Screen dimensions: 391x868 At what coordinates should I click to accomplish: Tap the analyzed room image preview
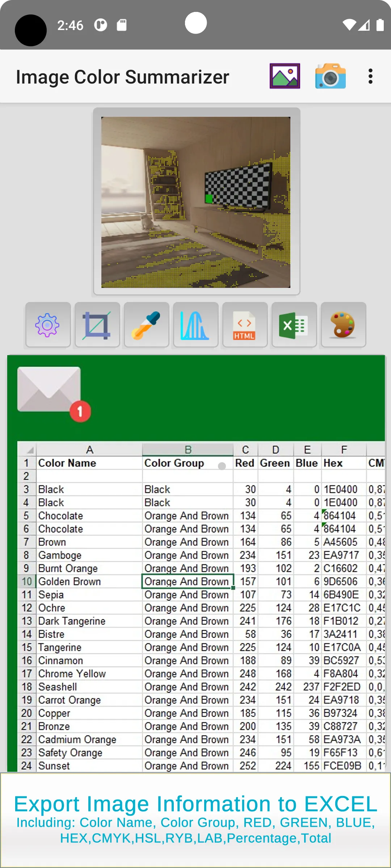tap(196, 202)
